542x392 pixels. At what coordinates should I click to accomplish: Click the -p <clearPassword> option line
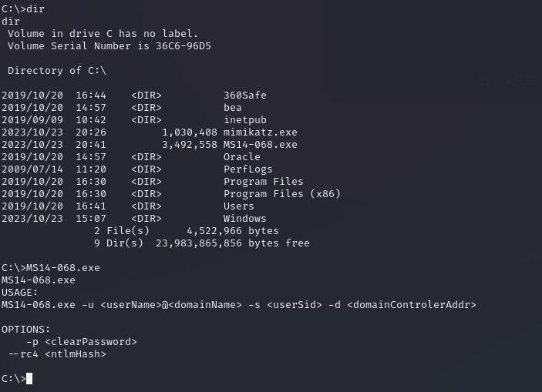click(81, 341)
